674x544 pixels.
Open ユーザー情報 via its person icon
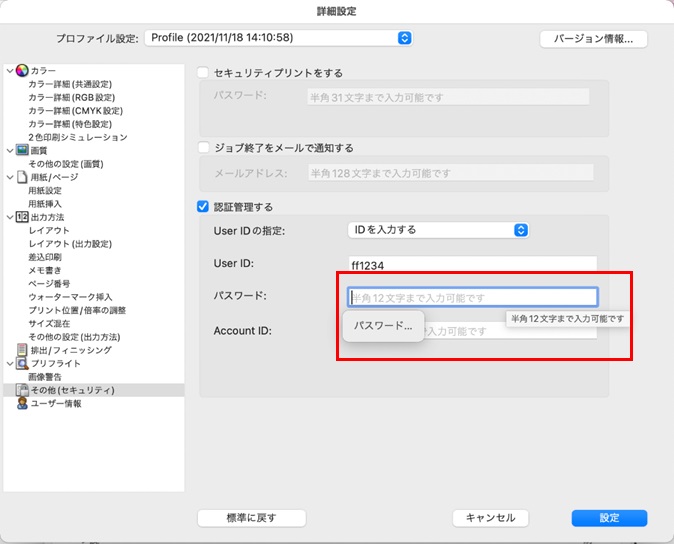pos(22,403)
